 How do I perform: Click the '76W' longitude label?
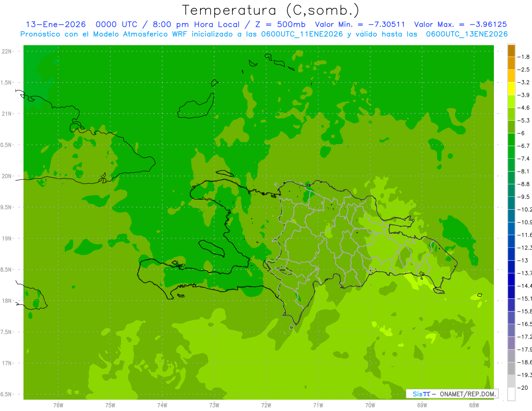[58, 405]
